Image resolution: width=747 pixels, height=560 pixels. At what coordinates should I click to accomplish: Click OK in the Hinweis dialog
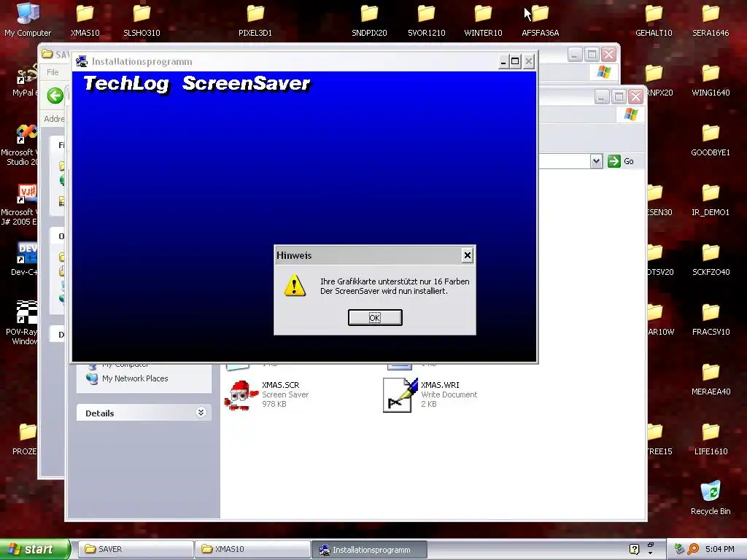pos(375,318)
